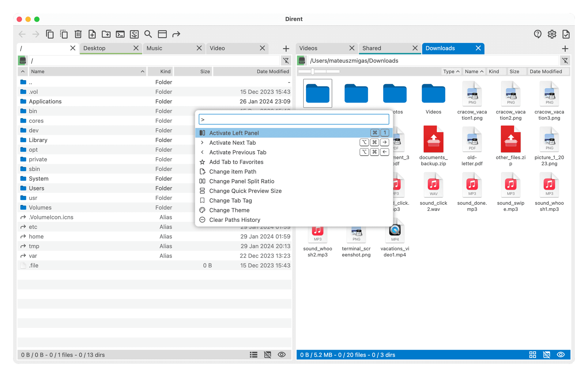Sort left panel by Size column
The image size is (588, 377).
click(193, 71)
